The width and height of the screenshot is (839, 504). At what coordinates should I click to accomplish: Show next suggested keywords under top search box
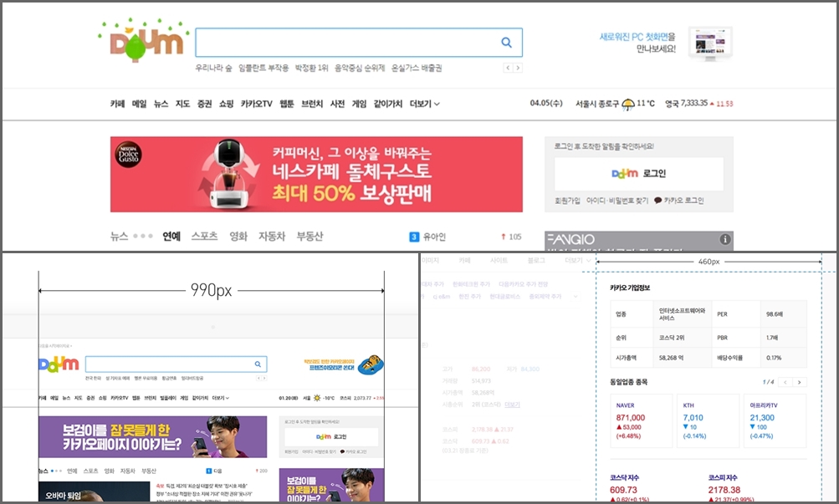(519, 68)
